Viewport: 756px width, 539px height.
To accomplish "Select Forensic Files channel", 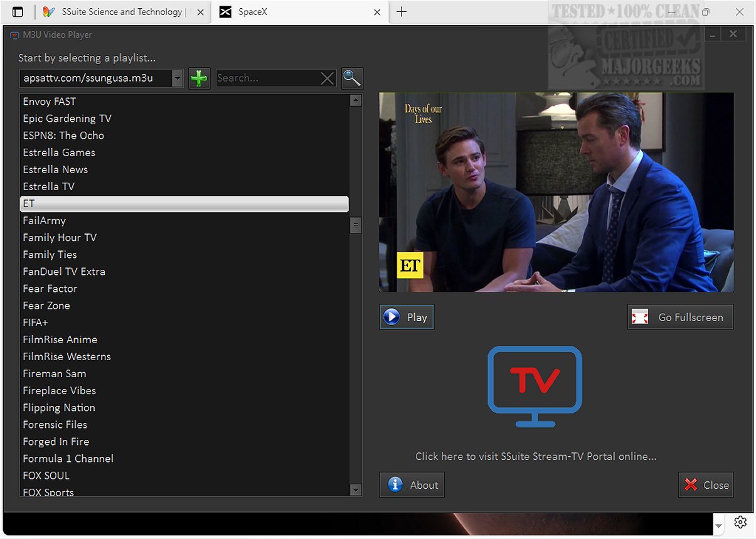I will [x=184, y=425].
